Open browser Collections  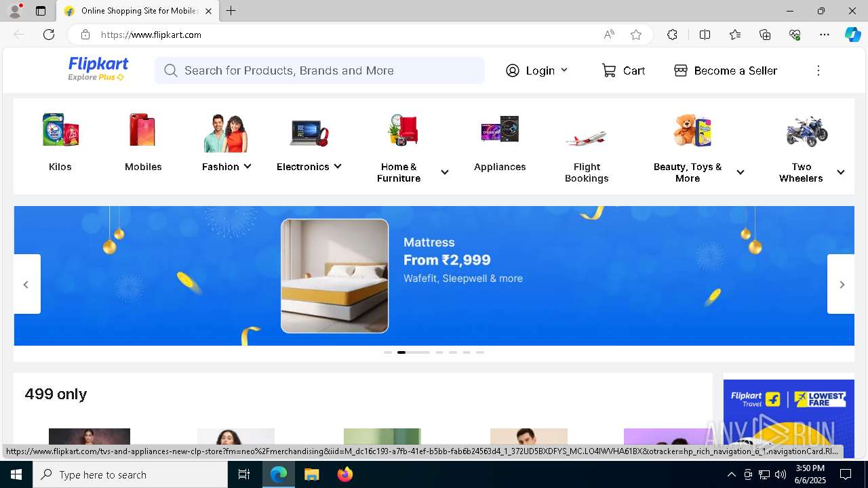point(765,35)
